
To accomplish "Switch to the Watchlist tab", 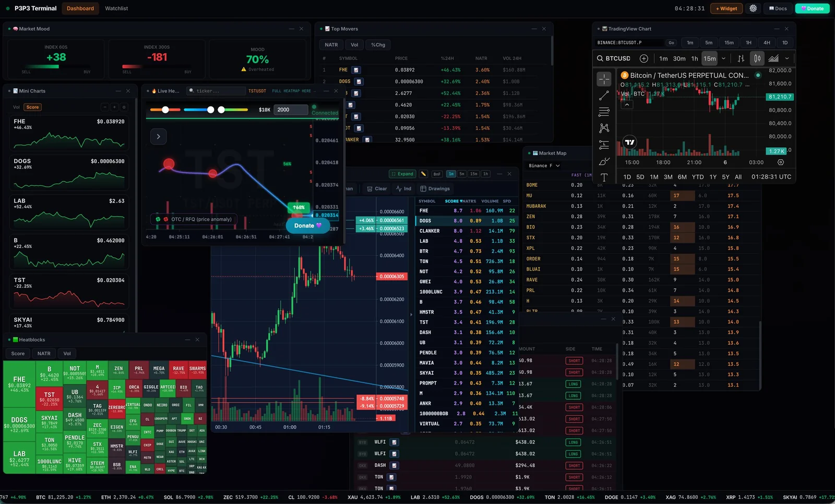I will point(116,8).
